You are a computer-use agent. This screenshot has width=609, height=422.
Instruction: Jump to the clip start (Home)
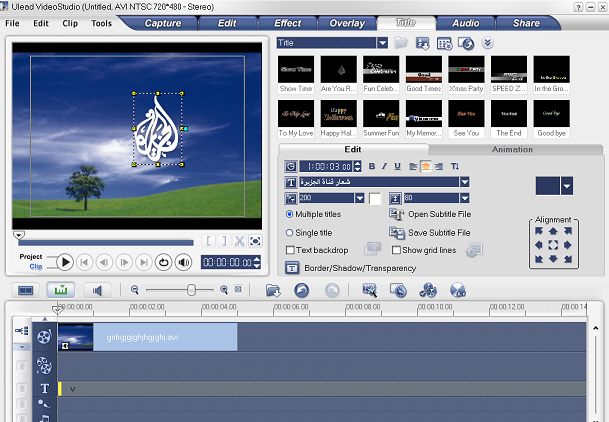tap(84, 263)
